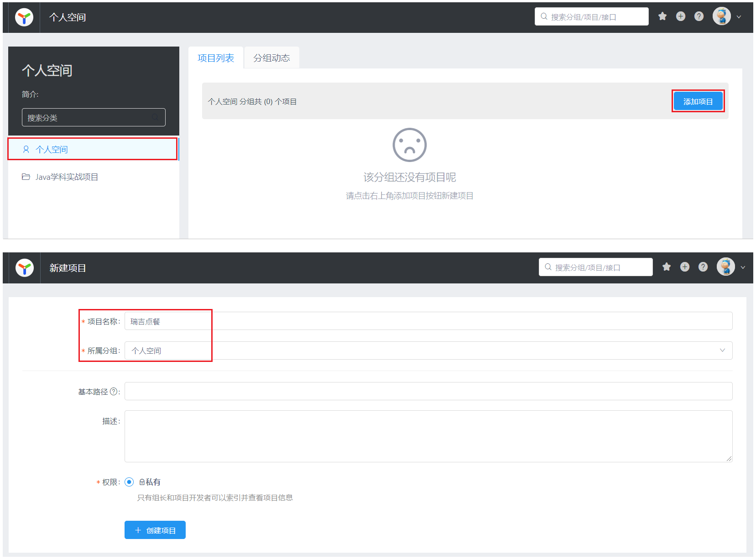Switch to the 项目列表 tab
Viewport: 756px width, 560px height.
coord(216,58)
